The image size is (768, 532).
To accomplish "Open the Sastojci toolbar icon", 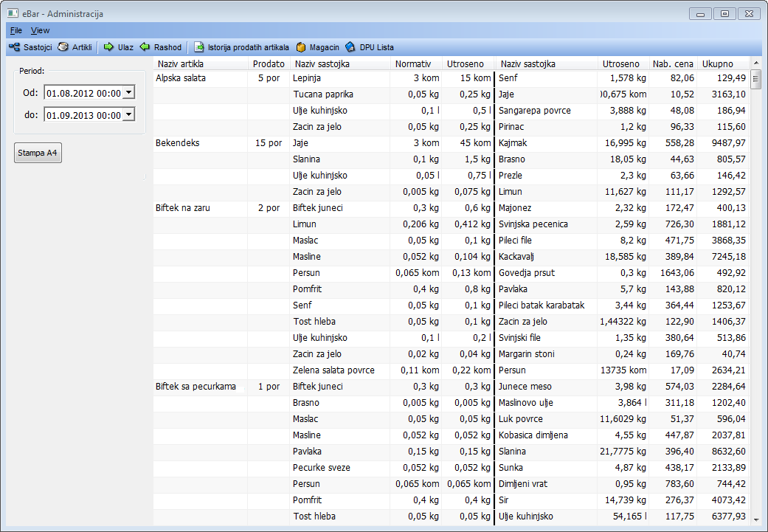I will (14, 47).
